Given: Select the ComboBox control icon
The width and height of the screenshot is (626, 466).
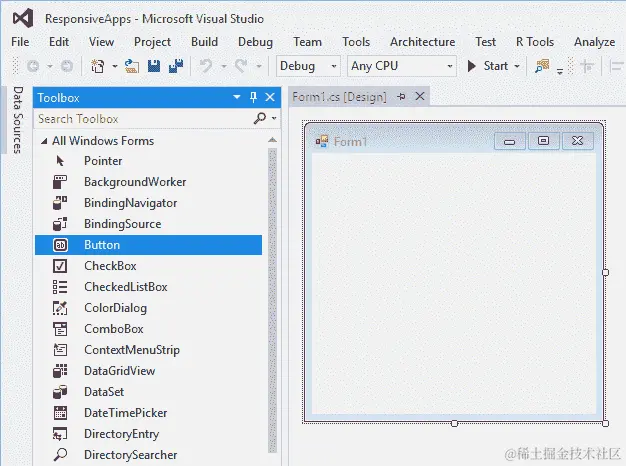Looking at the screenshot, I should 60,329.
